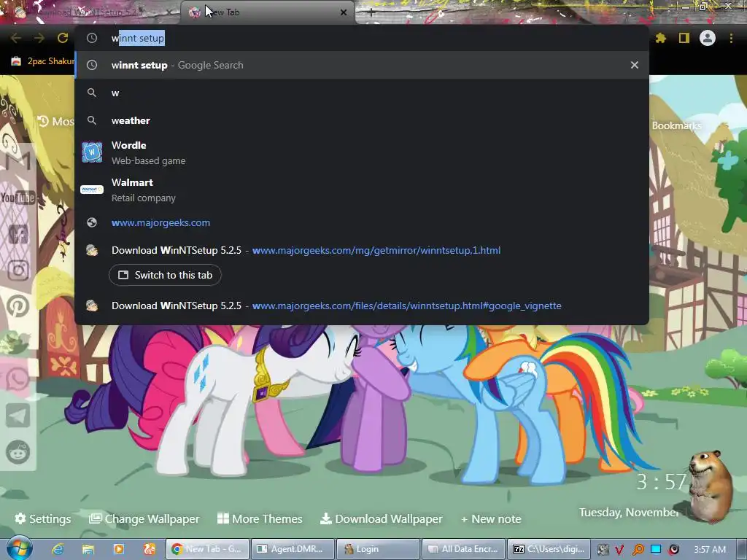Open the Instagram sidebar shortcut
The height and width of the screenshot is (560, 747).
point(18,270)
